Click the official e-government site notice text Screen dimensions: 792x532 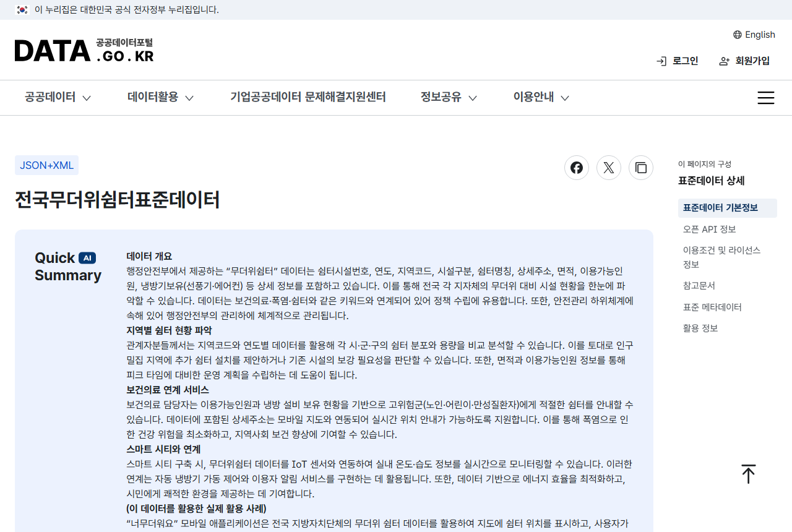pyautogui.click(x=126, y=10)
